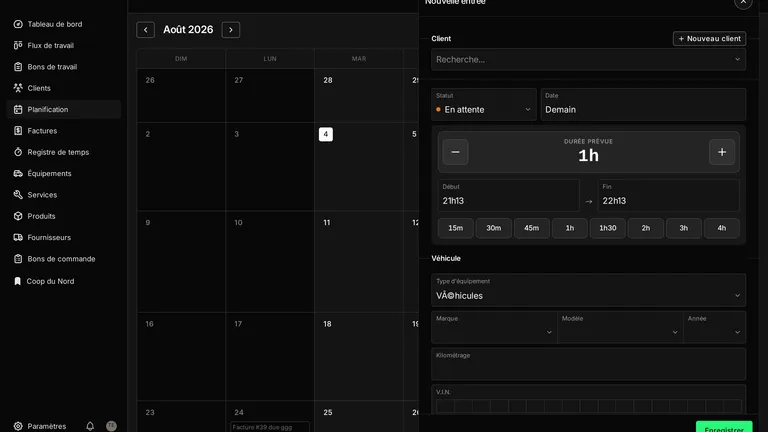Click the Services wrench icon

[18, 194]
